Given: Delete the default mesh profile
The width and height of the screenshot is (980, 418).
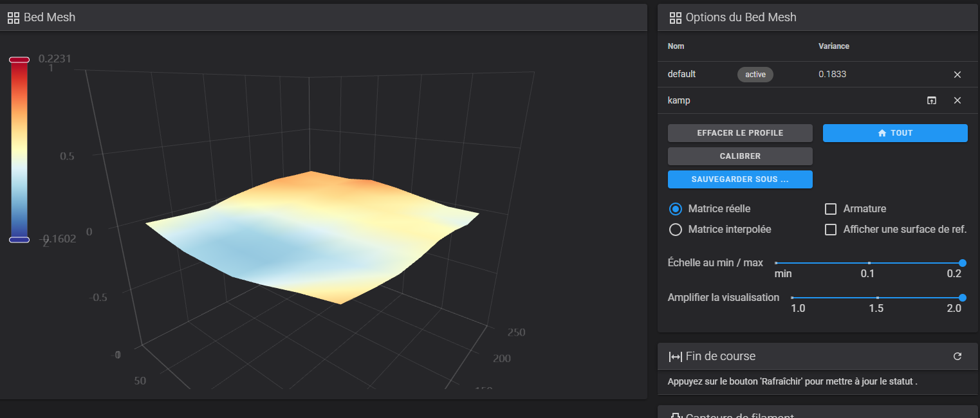Looking at the screenshot, I should [x=957, y=75].
